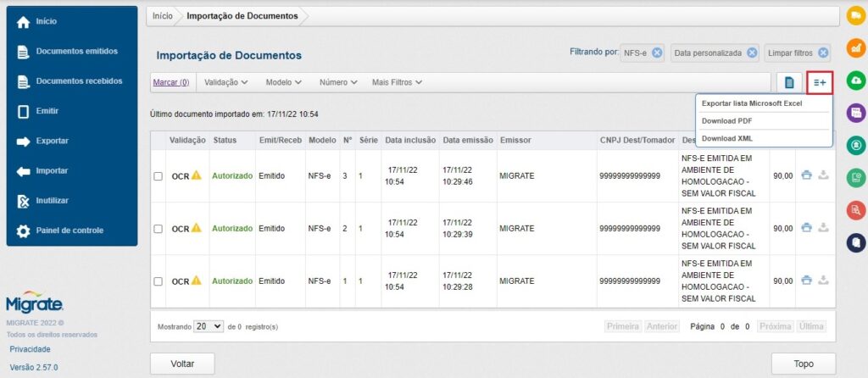Choose Exportar lista Microsoft Excel option
The height and width of the screenshot is (378, 868).
[x=751, y=103]
